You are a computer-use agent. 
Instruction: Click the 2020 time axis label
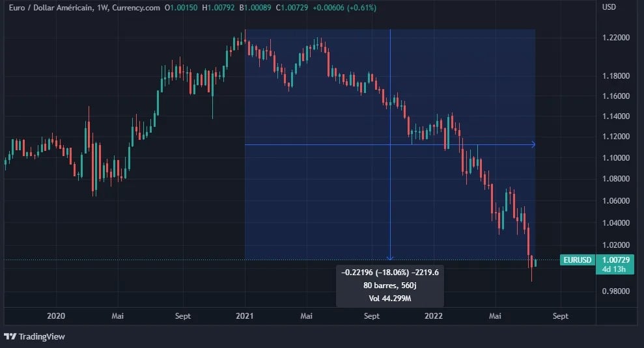(x=56, y=316)
